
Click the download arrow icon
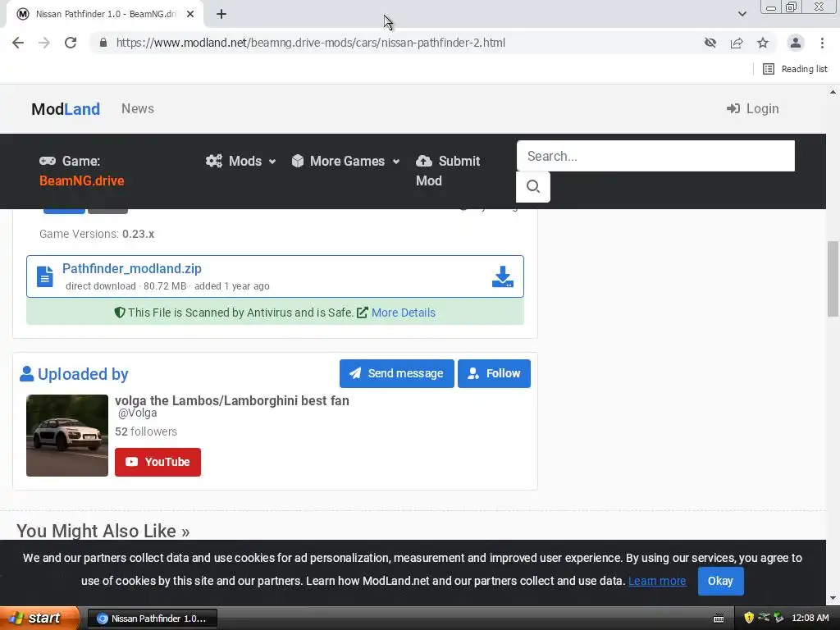[503, 276]
